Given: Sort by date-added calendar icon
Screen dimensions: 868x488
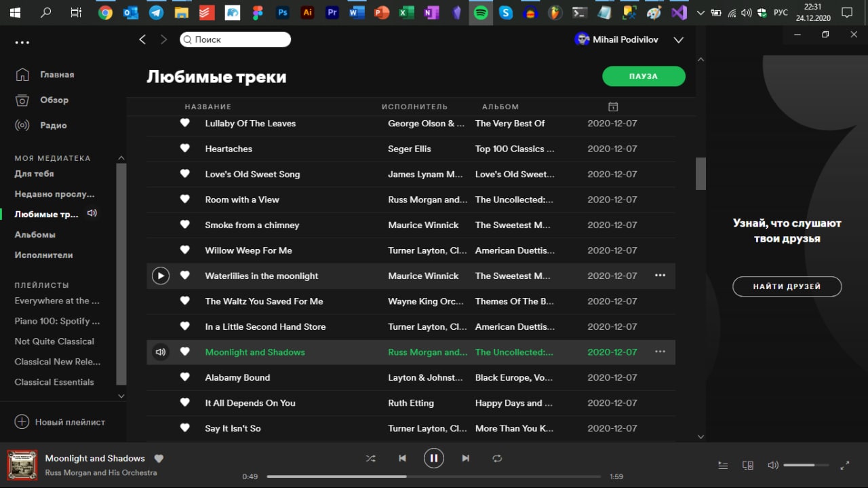Looking at the screenshot, I should (613, 107).
